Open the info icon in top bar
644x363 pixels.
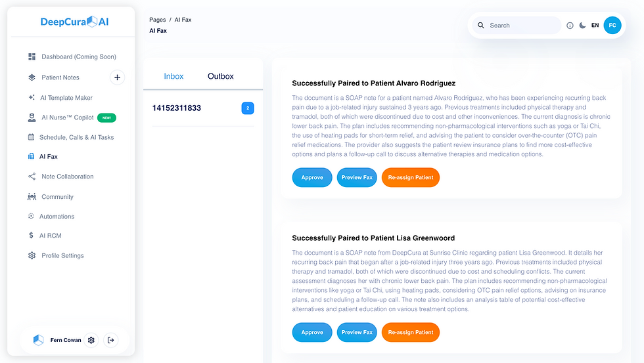[570, 26]
